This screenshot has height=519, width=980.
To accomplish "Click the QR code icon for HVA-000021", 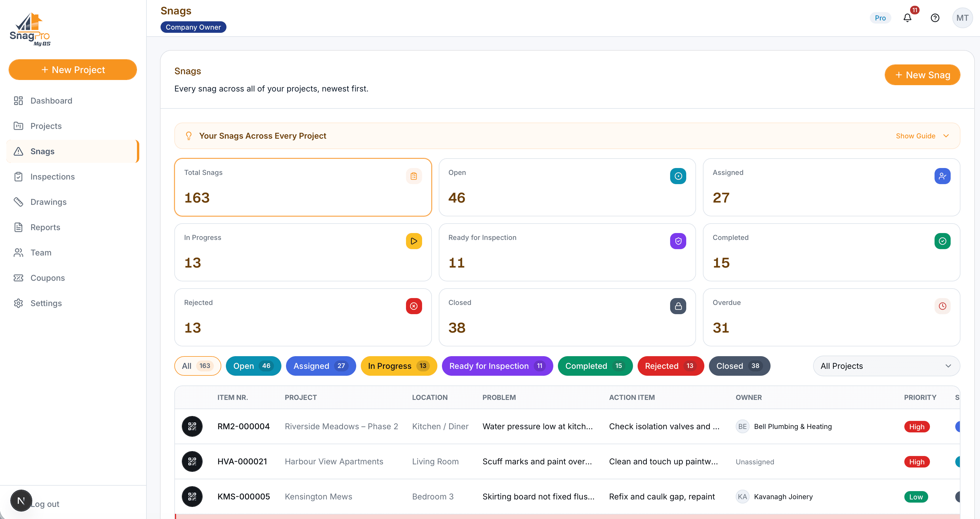I will (192, 461).
